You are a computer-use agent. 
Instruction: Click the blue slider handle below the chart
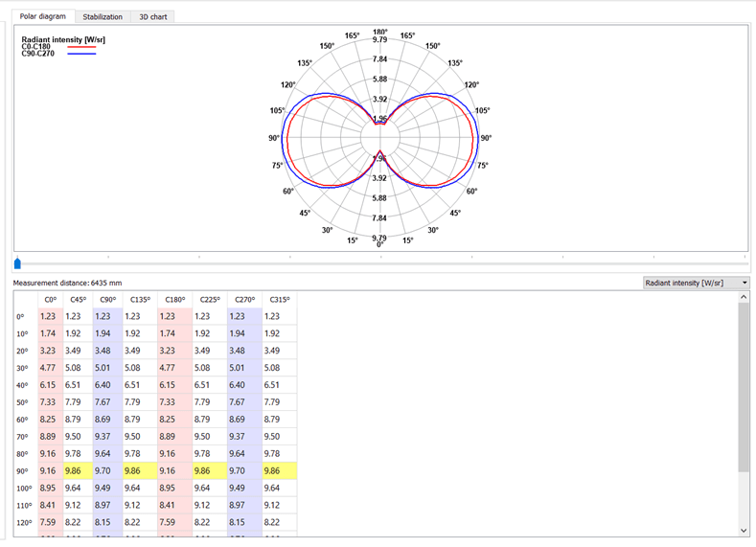point(17,263)
